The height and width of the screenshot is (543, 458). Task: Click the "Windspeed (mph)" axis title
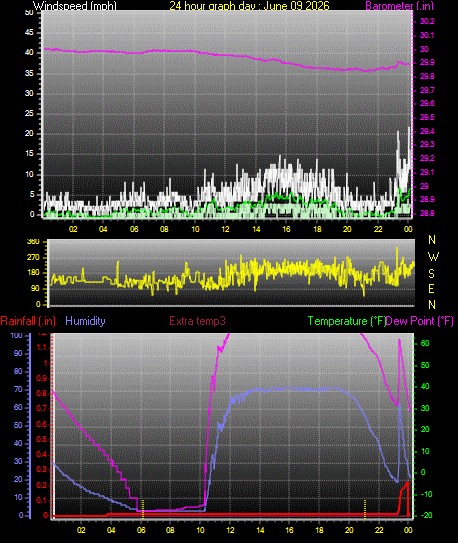[x=75, y=6]
